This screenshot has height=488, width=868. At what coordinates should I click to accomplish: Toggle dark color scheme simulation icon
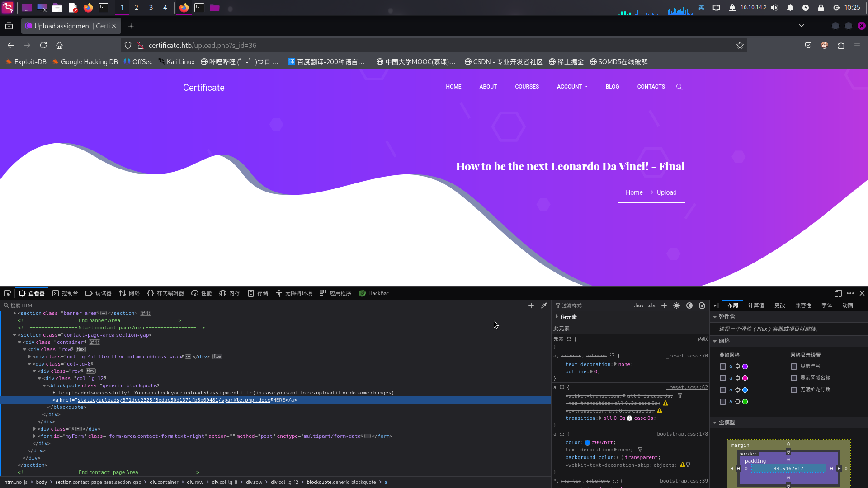689,305
